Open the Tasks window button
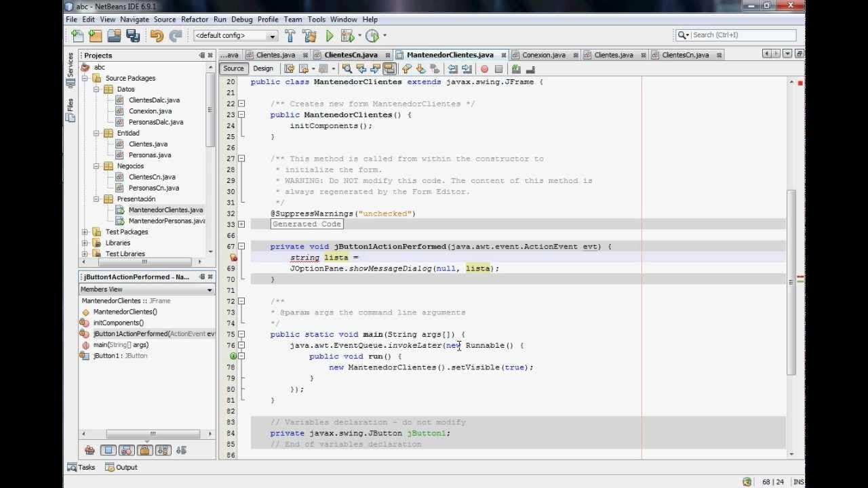This screenshot has height=488, width=868. 81,467
